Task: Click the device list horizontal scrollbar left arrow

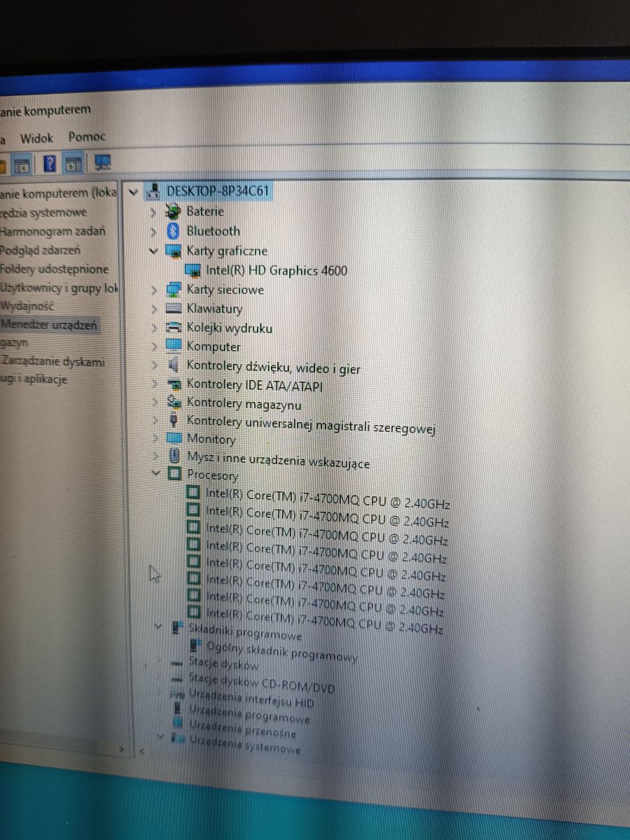Action: (142, 750)
